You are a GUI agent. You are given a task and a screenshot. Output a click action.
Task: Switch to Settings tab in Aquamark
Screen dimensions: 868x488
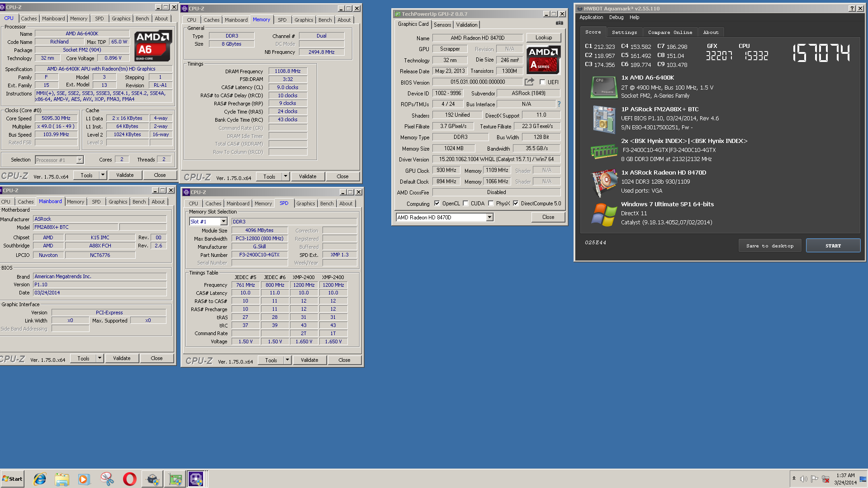coord(624,33)
